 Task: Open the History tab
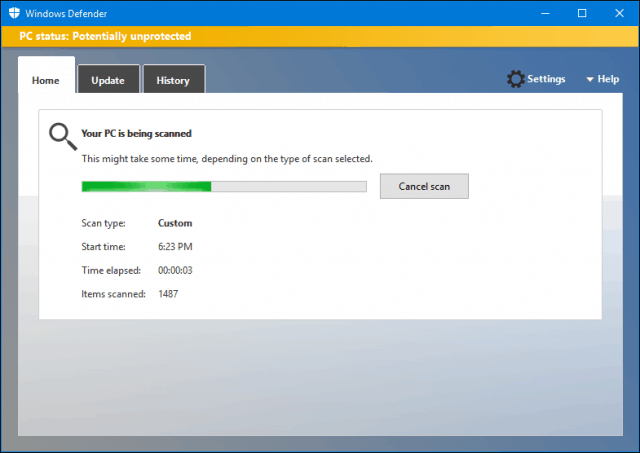tap(173, 79)
